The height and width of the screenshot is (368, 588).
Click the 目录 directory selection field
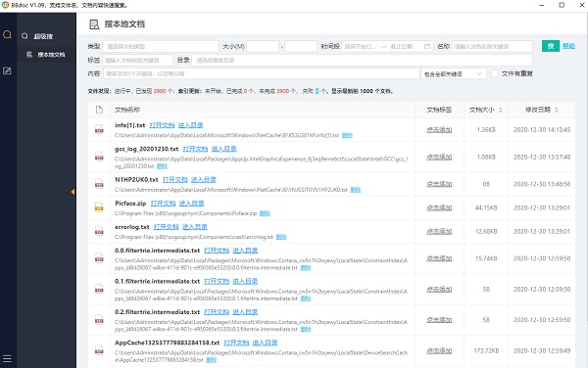coord(362,61)
